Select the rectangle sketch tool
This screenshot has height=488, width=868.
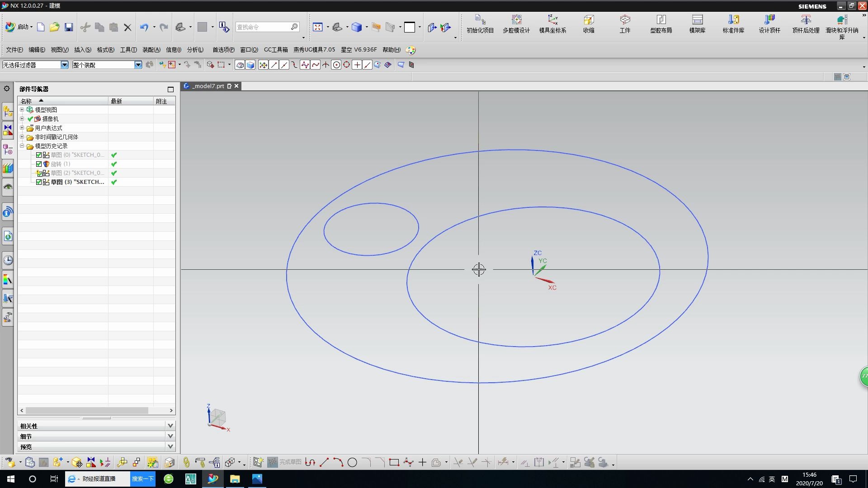(394, 462)
